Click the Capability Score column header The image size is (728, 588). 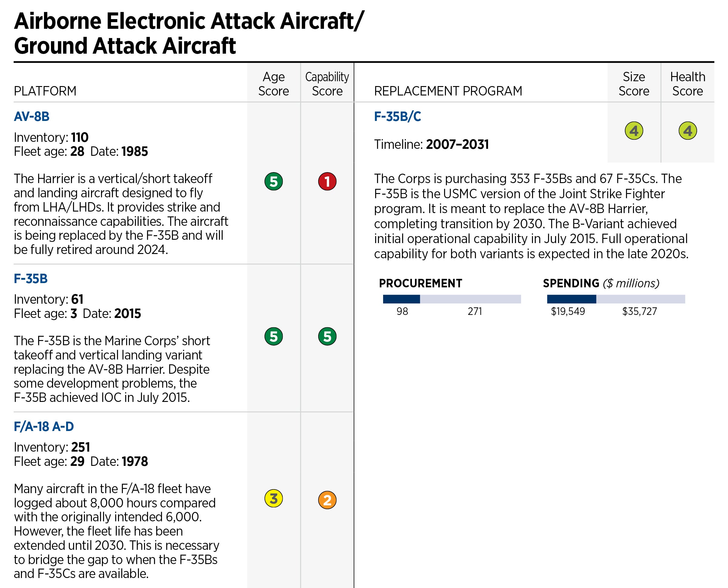click(x=327, y=84)
